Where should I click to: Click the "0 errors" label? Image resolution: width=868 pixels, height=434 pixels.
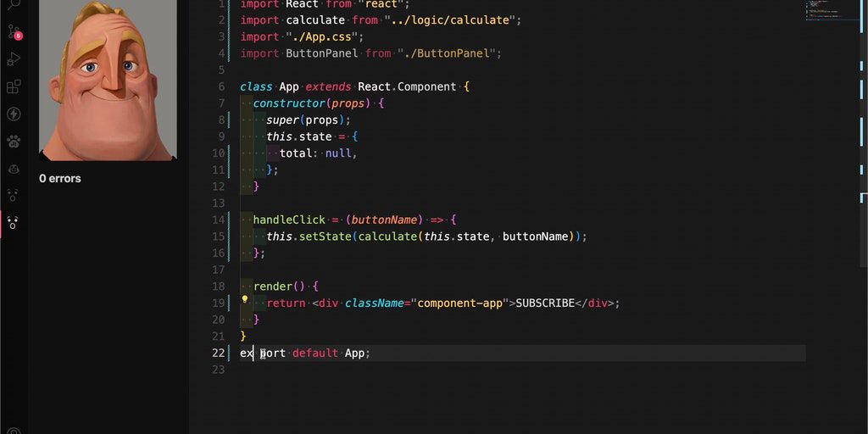(x=60, y=178)
